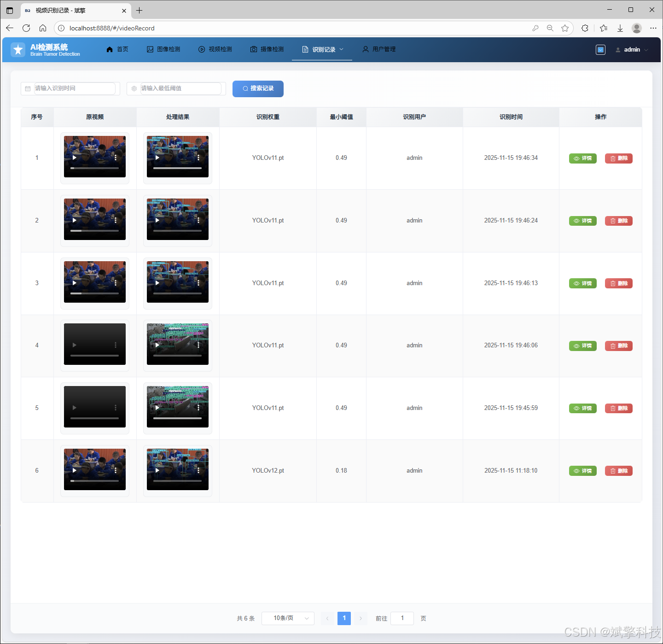
Task: Delete record 3 with the 删除 button
Action: 618,283
